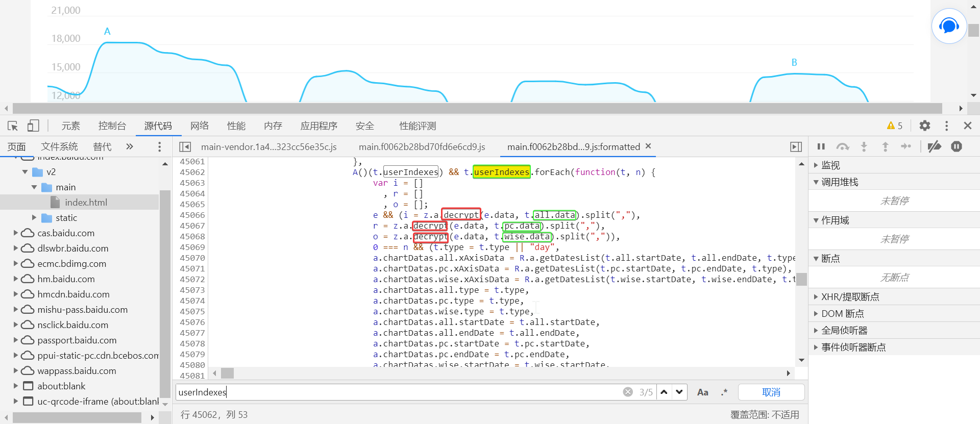Open the DevTools settings gear
The height and width of the screenshot is (424, 980).
click(925, 126)
